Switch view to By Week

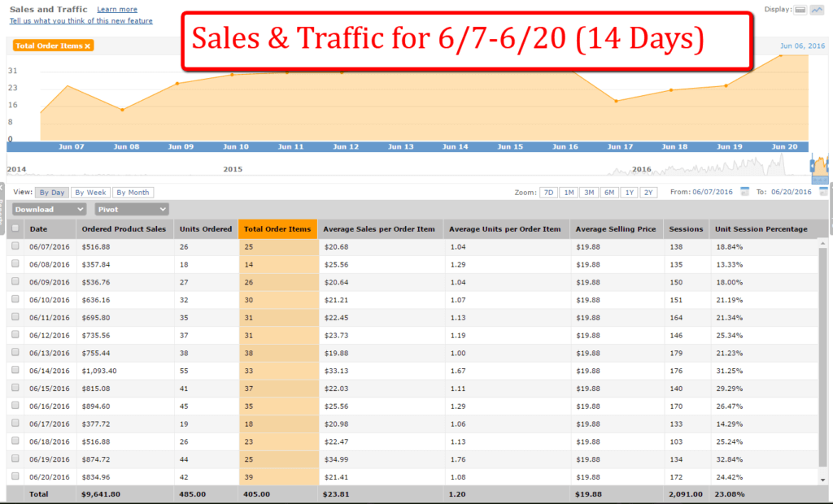(90, 193)
